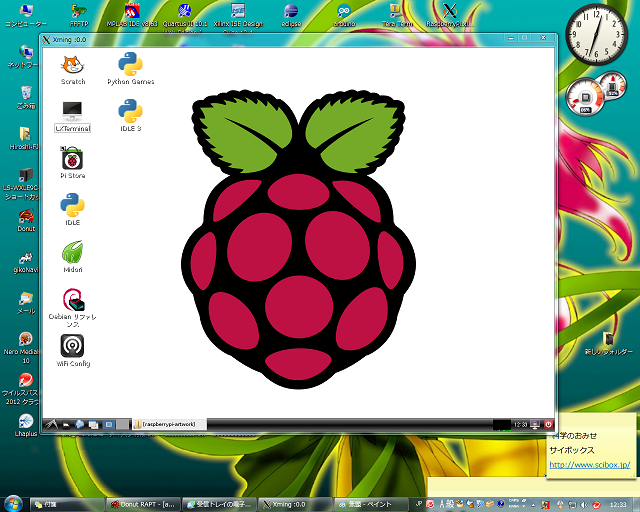Viewport: 640px width, 512px height.
Task: Switch to the Xming :0.0 taskbar button
Action: [295, 505]
